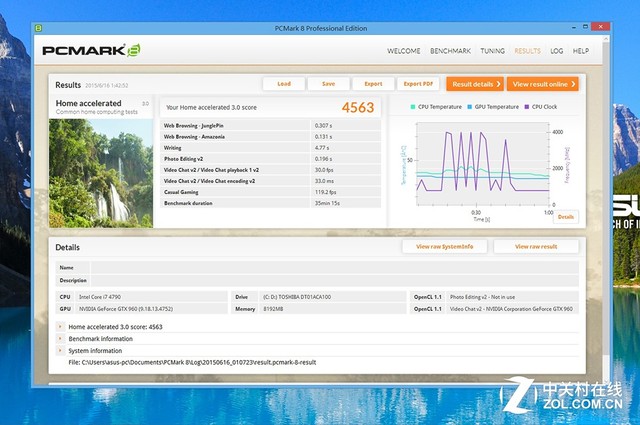The image size is (640, 425).
Task: Expand System information section
Action: click(60, 350)
